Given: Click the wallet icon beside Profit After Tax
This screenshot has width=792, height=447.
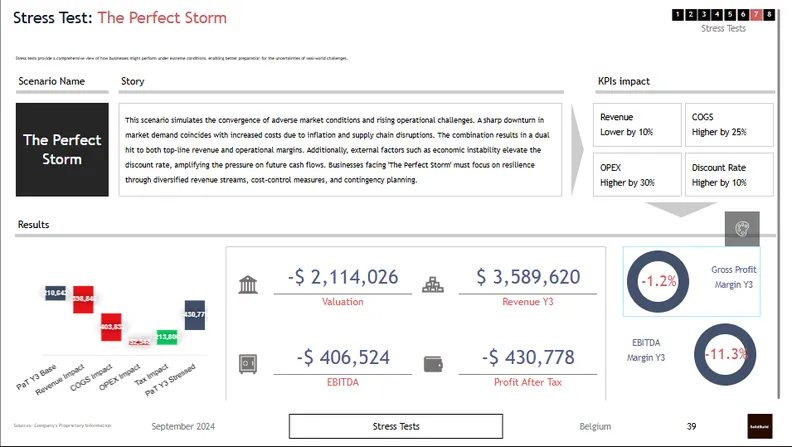Looking at the screenshot, I should click(x=431, y=364).
